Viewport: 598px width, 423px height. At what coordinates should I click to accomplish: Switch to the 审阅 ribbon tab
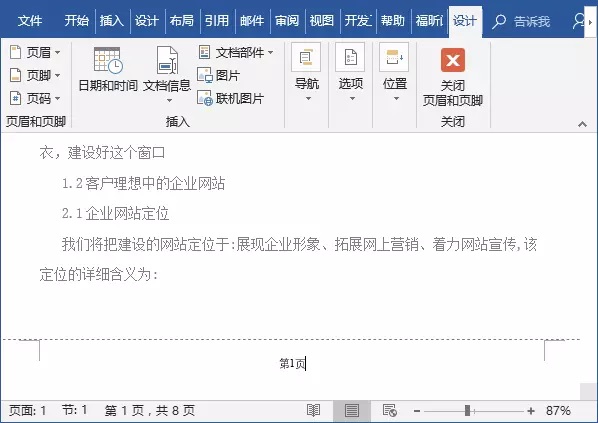point(287,21)
